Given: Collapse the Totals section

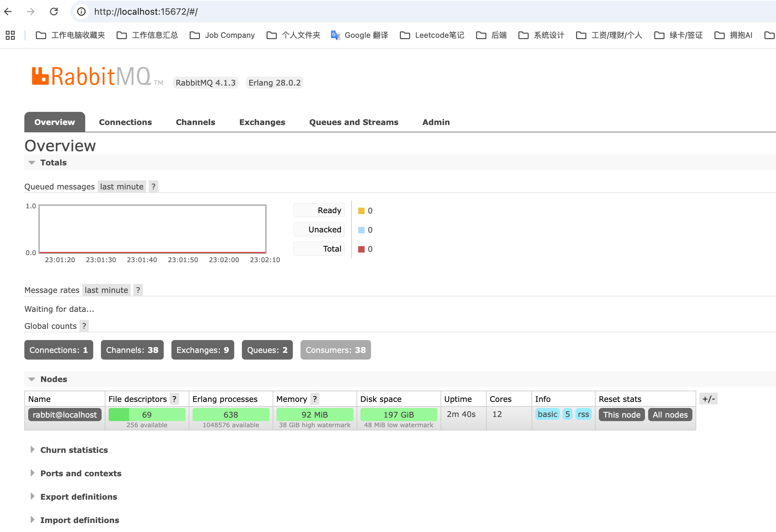Looking at the screenshot, I should coord(53,162).
